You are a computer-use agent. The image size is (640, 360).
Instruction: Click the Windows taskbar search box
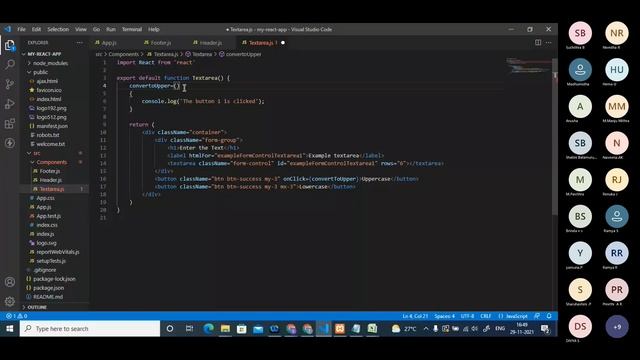pos(90,329)
